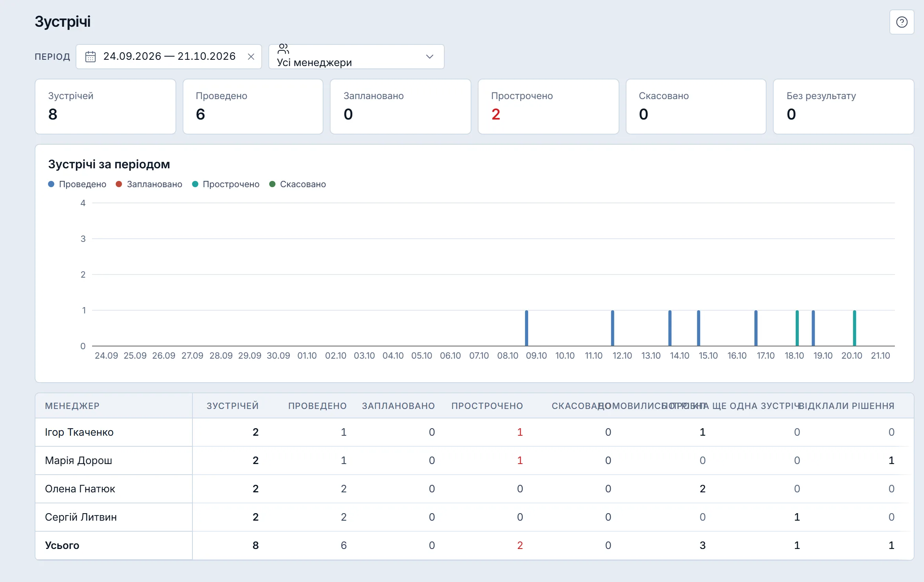Select the Зустрічей summary card
The image size is (924, 582).
tap(105, 107)
